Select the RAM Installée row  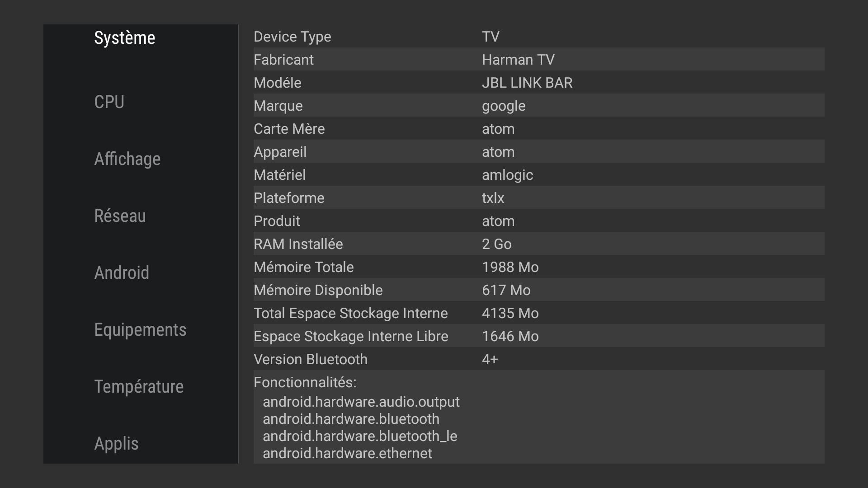pos(539,244)
